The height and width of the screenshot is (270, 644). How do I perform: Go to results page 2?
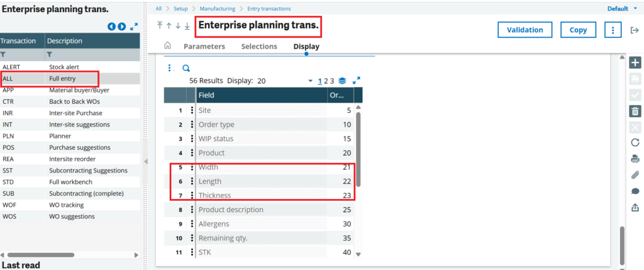[x=326, y=81]
